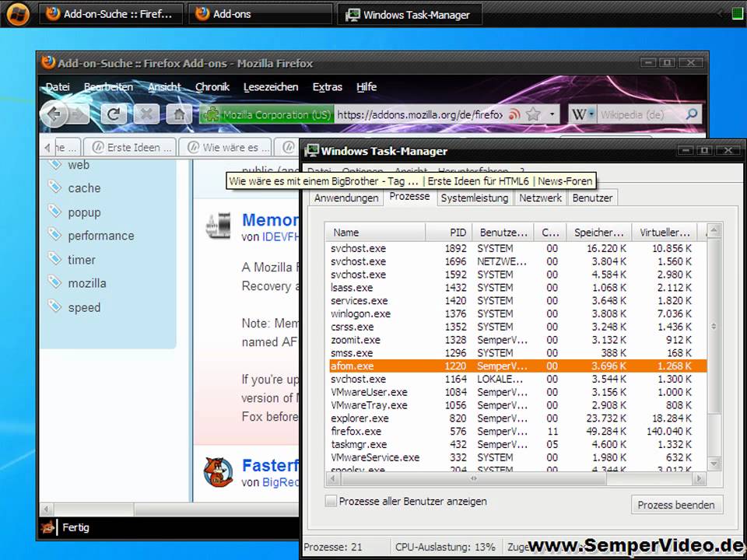Image resolution: width=747 pixels, height=560 pixels.
Task: Click the Firefox logo in browser title bar
Action: coord(48,62)
